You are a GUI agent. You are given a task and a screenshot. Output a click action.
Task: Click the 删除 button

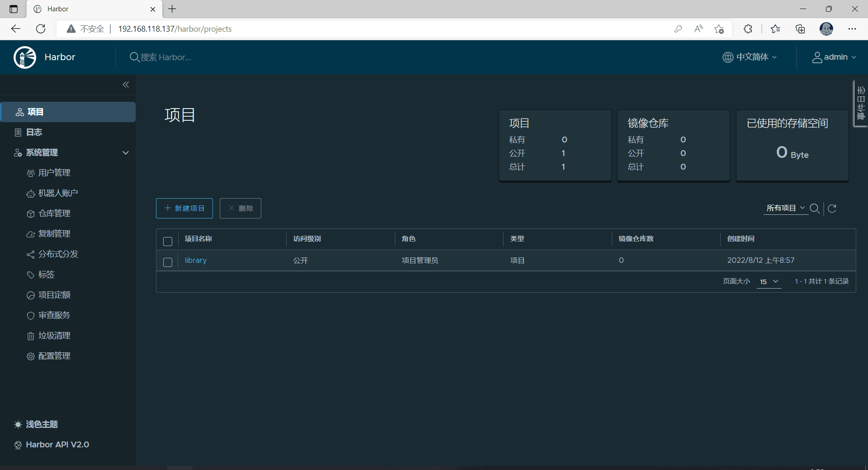click(x=241, y=208)
